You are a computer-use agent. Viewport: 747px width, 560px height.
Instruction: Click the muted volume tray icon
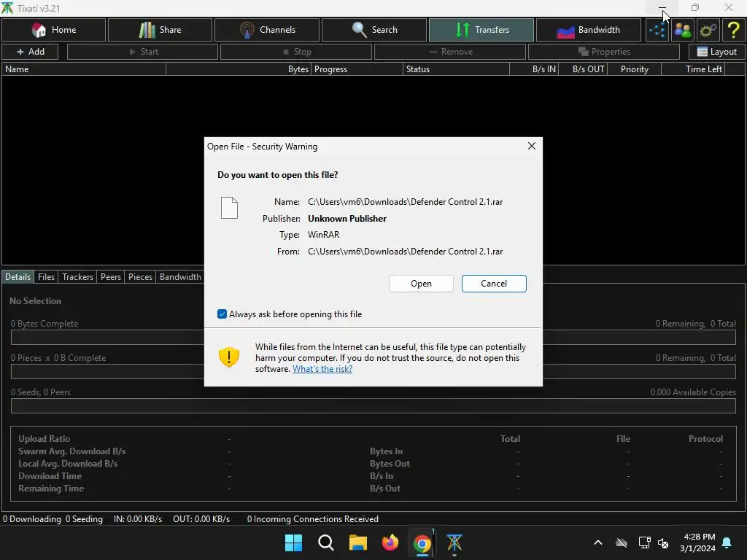pos(662,542)
